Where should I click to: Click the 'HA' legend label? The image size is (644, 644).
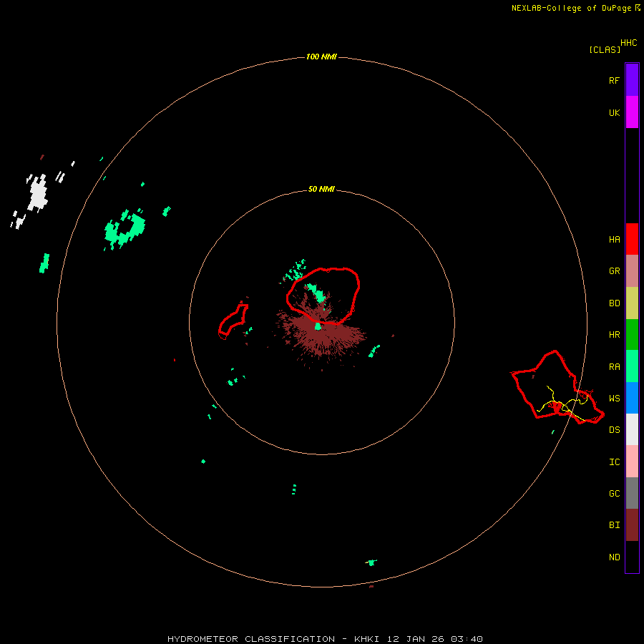click(614, 240)
